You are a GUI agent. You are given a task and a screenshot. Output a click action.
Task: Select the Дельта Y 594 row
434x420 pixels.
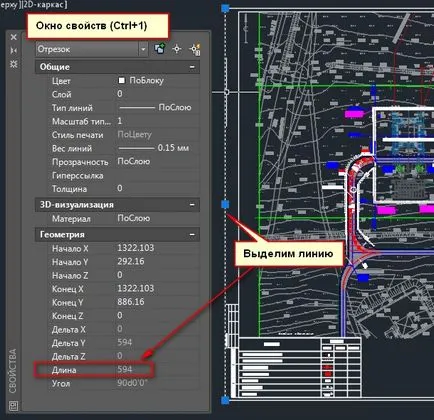tap(123, 343)
